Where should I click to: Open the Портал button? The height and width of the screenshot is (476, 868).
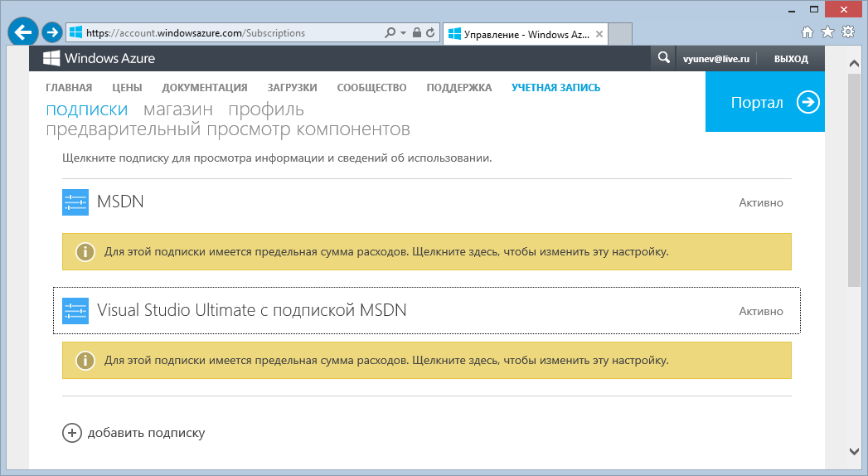[765, 102]
